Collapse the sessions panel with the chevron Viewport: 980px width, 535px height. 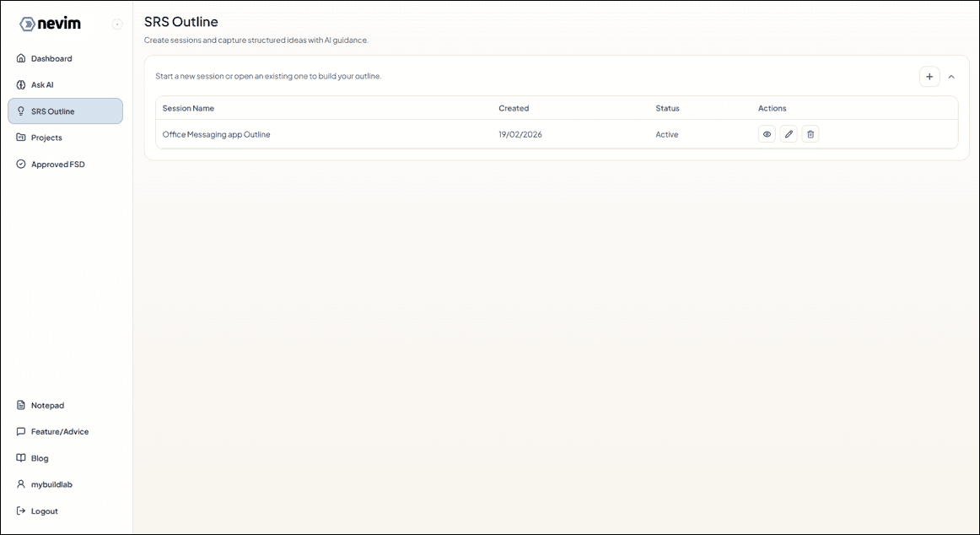(951, 77)
